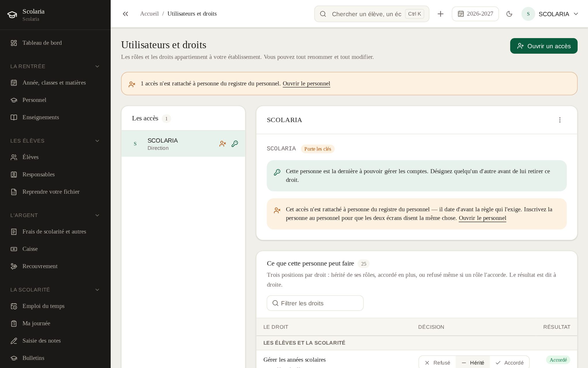Click the Recouvrement sidebar icon
Viewport: 588px width, 368px height.
tap(14, 266)
